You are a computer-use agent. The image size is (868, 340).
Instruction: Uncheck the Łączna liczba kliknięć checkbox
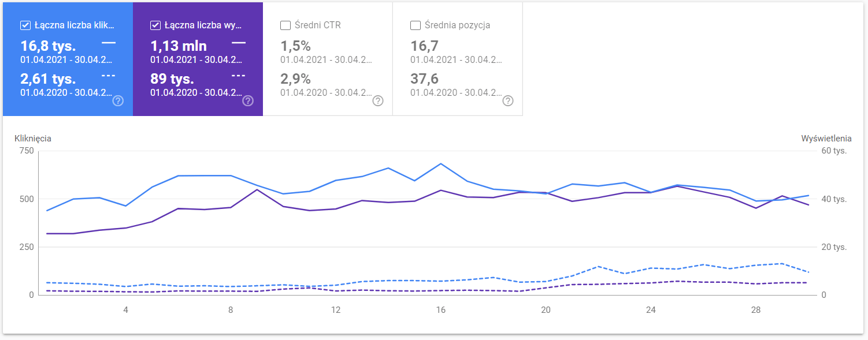pyautogui.click(x=25, y=25)
